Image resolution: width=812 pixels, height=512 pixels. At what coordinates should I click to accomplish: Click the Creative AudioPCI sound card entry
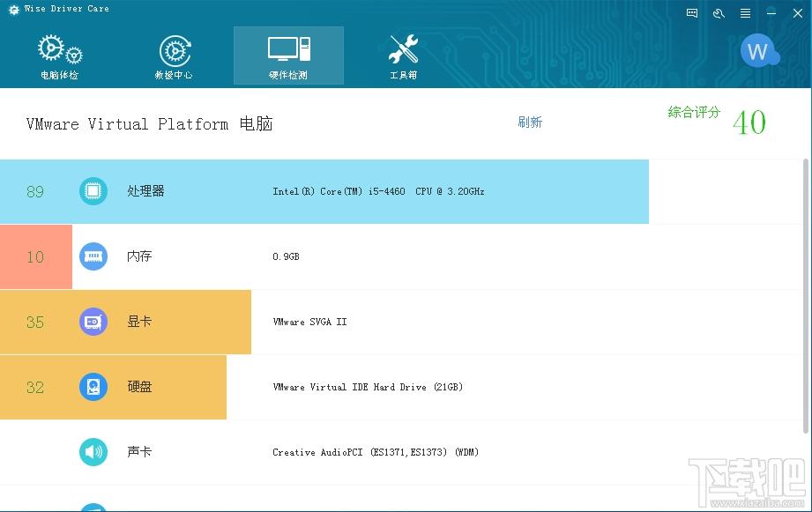click(x=376, y=452)
